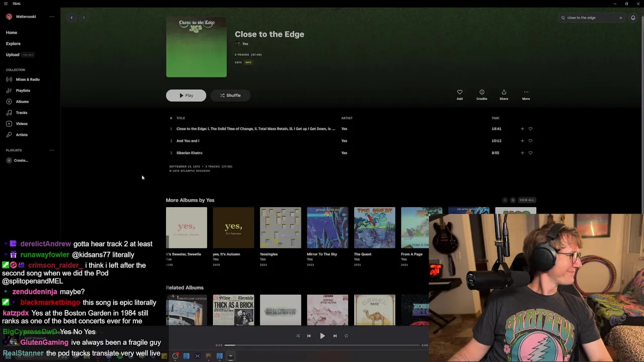The image size is (644, 362).
Task: Open the taskbar app with red notification badge
Action: point(175,356)
